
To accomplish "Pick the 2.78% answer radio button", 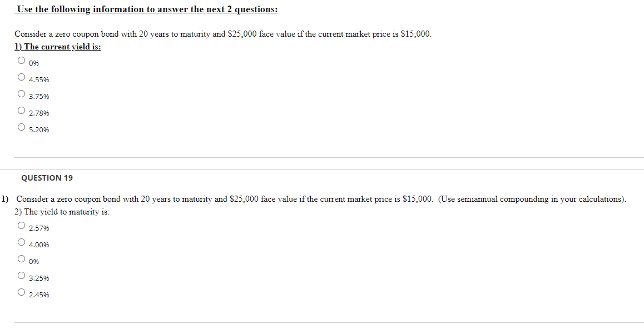I will pyautogui.click(x=21, y=111).
